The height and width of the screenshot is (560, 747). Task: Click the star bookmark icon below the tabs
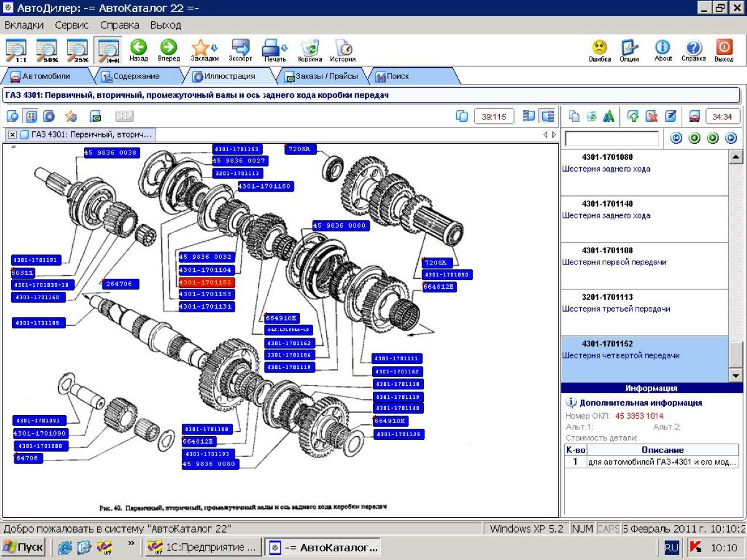pyautogui.click(x=71, y=116)
